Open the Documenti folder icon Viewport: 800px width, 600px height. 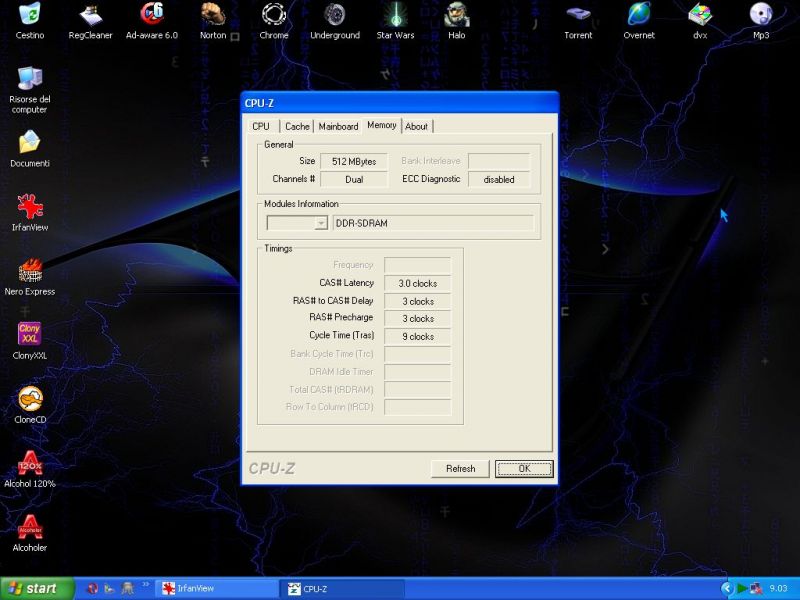30,148
